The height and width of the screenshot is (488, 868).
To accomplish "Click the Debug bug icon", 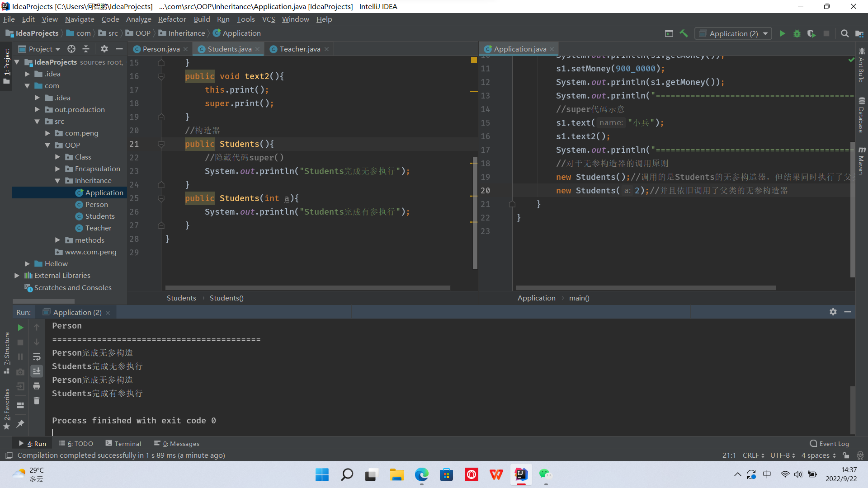I will (x=797, y=33).
